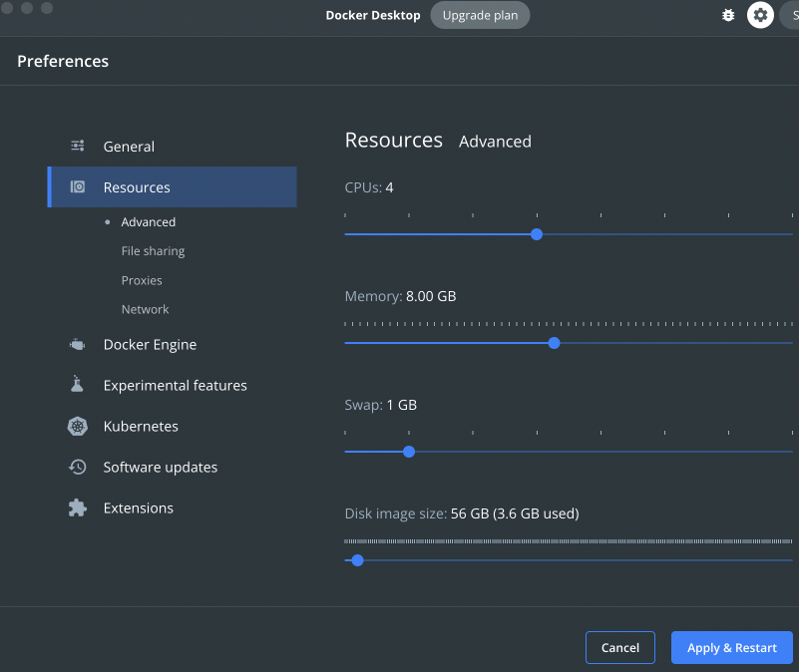
Task: Click Apply & Restart button
Action: pos(732,647)
